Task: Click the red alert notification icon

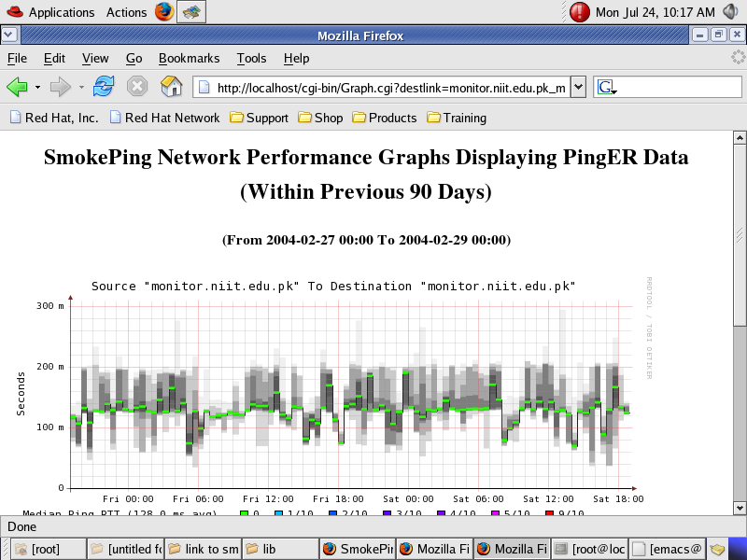Action: pos(580,12)
